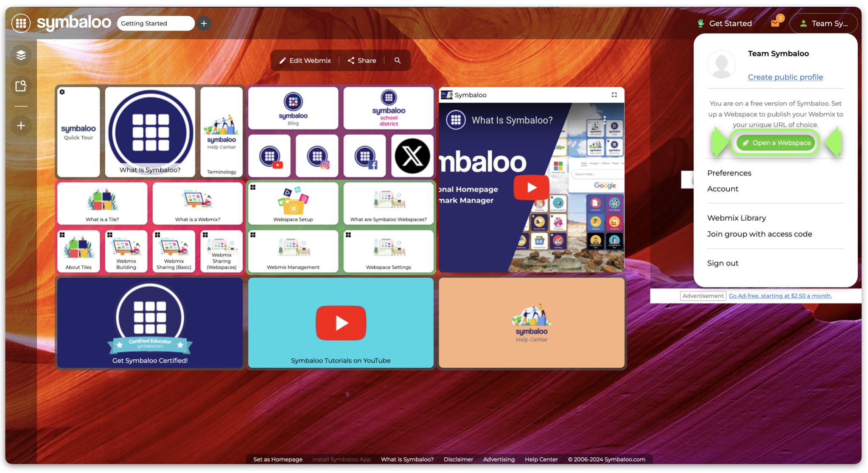The image size is (868, 473).
Task: Click the Edit Webmix button
Action: tap(305, 60)
